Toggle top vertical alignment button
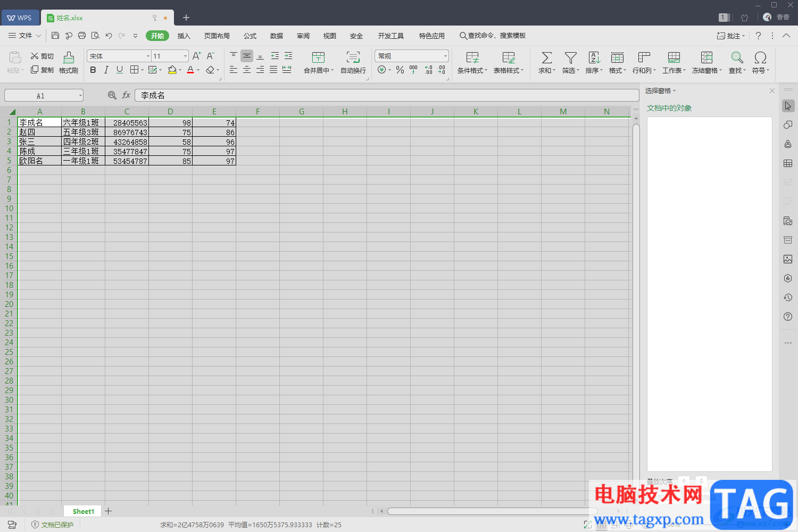Viewport: 798px width, 532px height. point(234,56)
